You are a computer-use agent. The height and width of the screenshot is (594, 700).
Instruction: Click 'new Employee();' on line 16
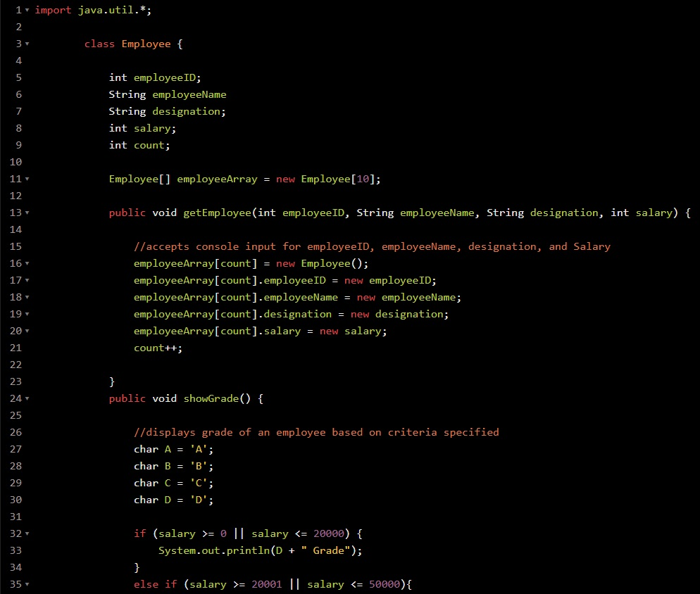point(323,264)
